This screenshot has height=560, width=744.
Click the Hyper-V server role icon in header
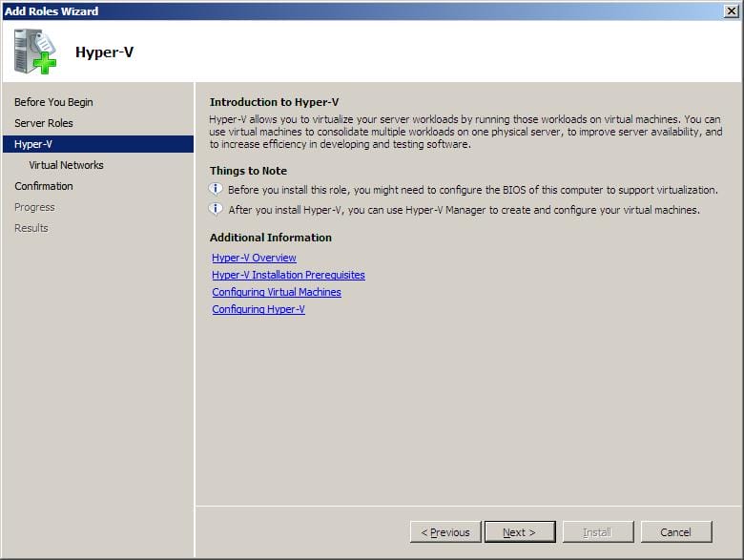[x=35, y=52]
